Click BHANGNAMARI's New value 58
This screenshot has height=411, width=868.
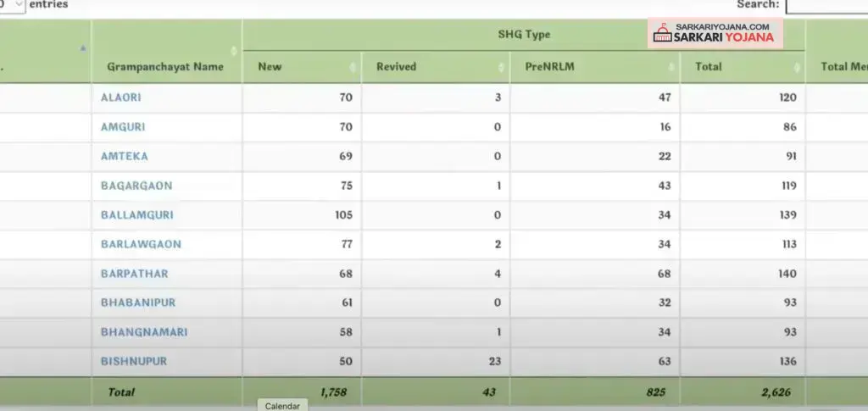347,332
